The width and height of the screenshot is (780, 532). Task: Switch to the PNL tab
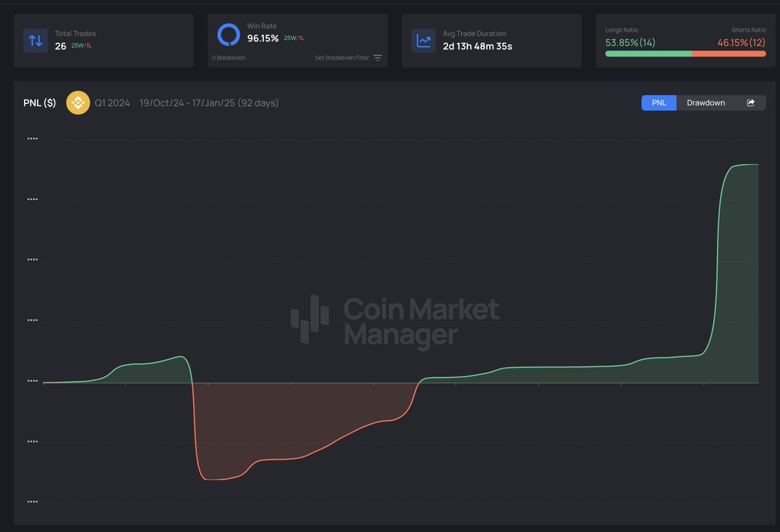pos(659,103)
